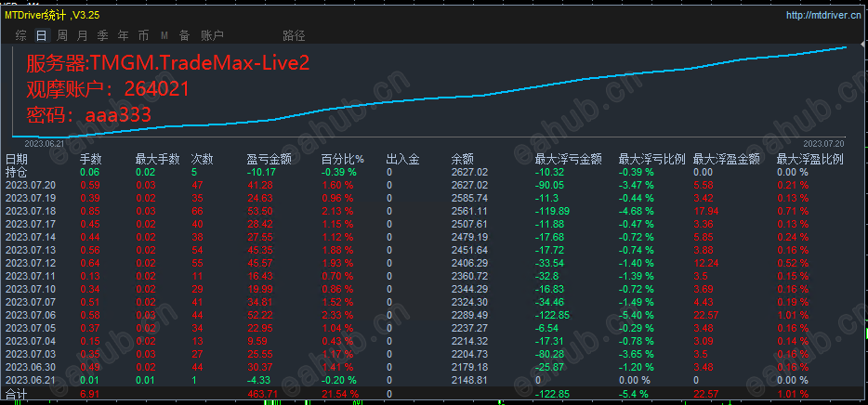Image resolution: width=868 pixels, height=405 pixels.
Task: Click the chart end date 2023.07.20
Action: pyautogui.click(x=824, y=143)
